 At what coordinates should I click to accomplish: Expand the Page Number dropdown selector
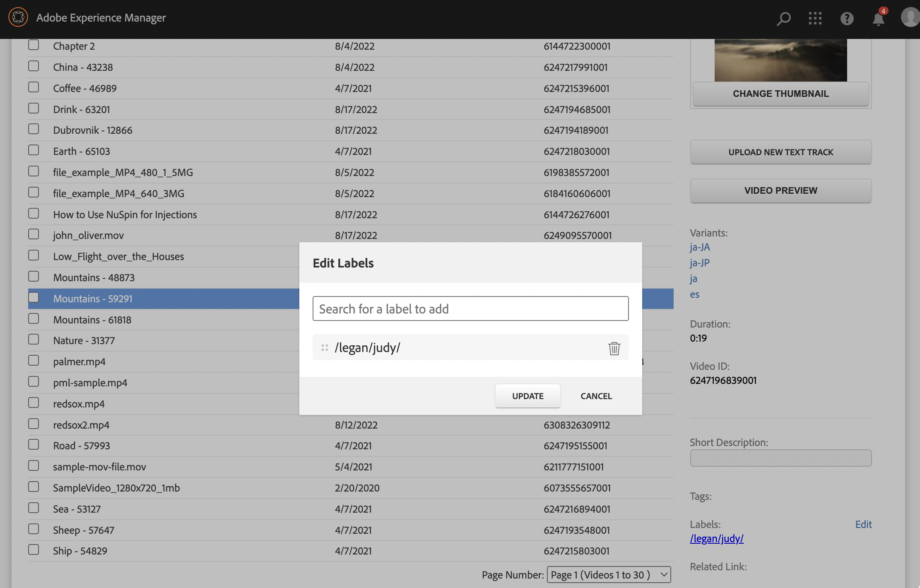pyautogui.click(x=607, y=574)
